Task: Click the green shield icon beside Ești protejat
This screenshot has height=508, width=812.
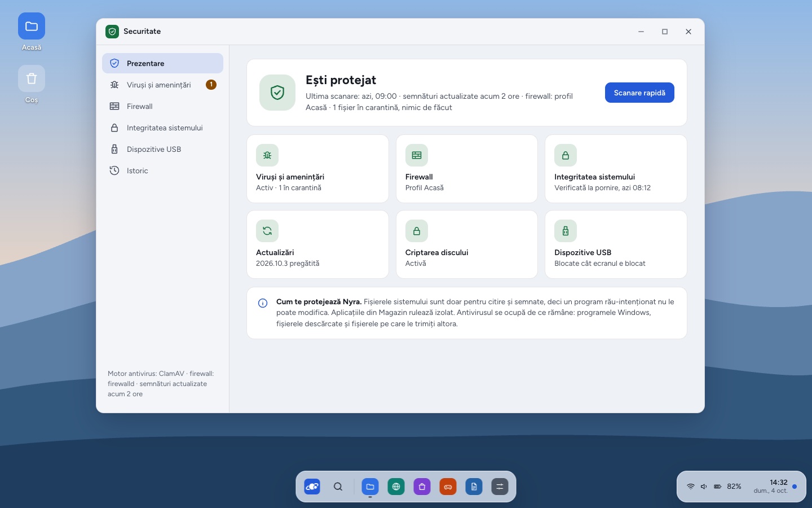Action: [x=277, y=93]
